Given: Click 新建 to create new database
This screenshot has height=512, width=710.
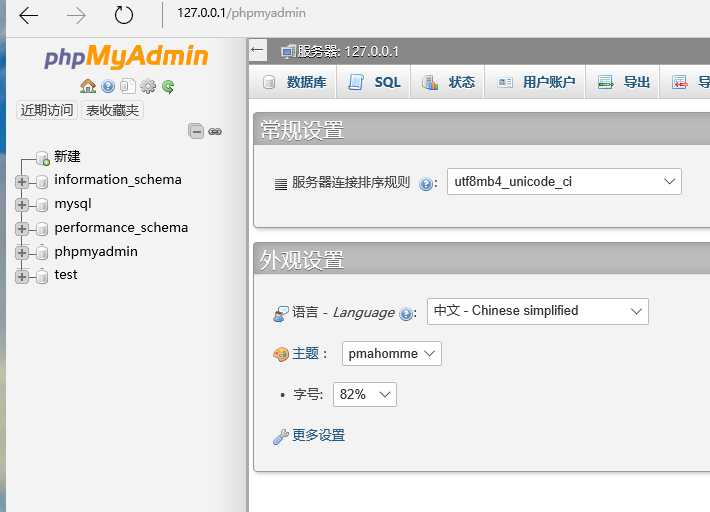Looking at the screenshot, I should [x=67, y=156].
